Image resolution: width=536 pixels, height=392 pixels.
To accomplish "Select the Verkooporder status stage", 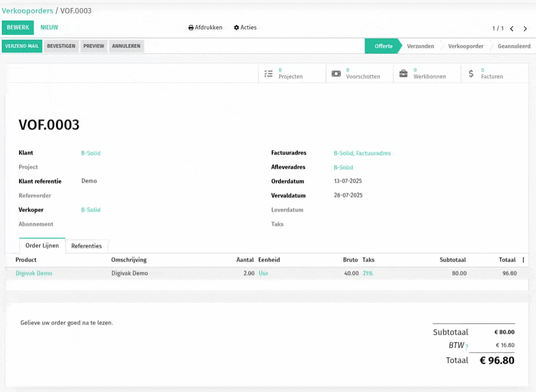I will tap(465, 46).
